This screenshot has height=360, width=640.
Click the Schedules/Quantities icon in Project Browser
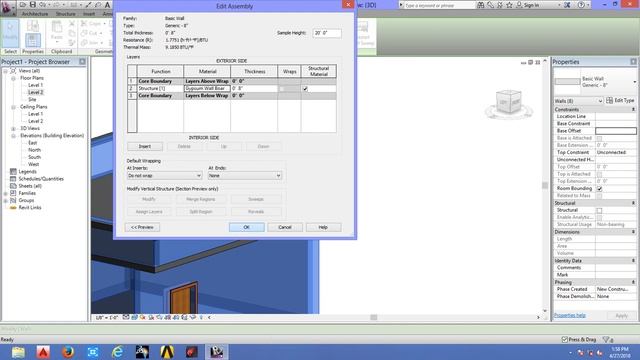(13, 179)
